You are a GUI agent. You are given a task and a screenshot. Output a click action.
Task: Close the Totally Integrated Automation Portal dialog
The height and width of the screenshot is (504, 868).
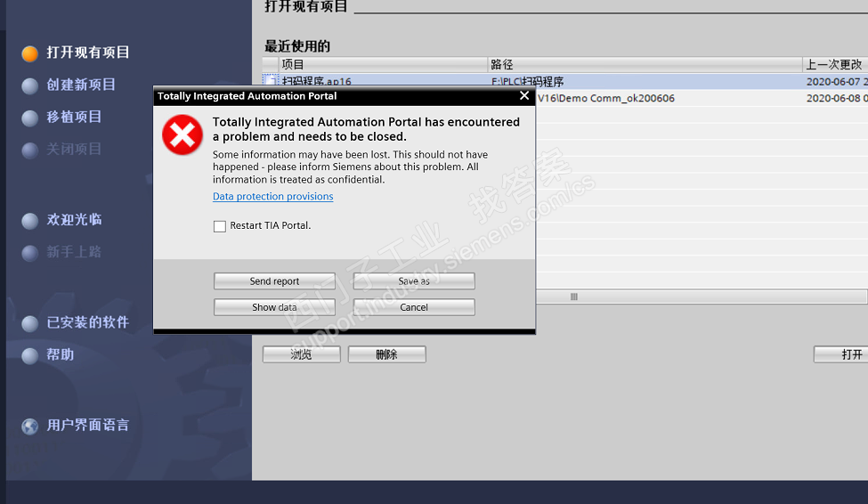524,95
